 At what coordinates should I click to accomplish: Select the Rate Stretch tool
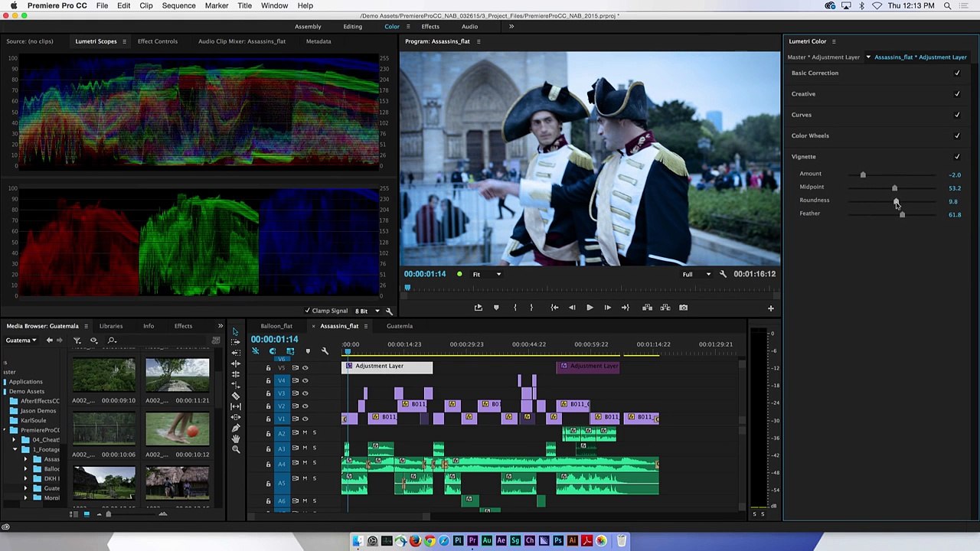click(x=236, y=384)
